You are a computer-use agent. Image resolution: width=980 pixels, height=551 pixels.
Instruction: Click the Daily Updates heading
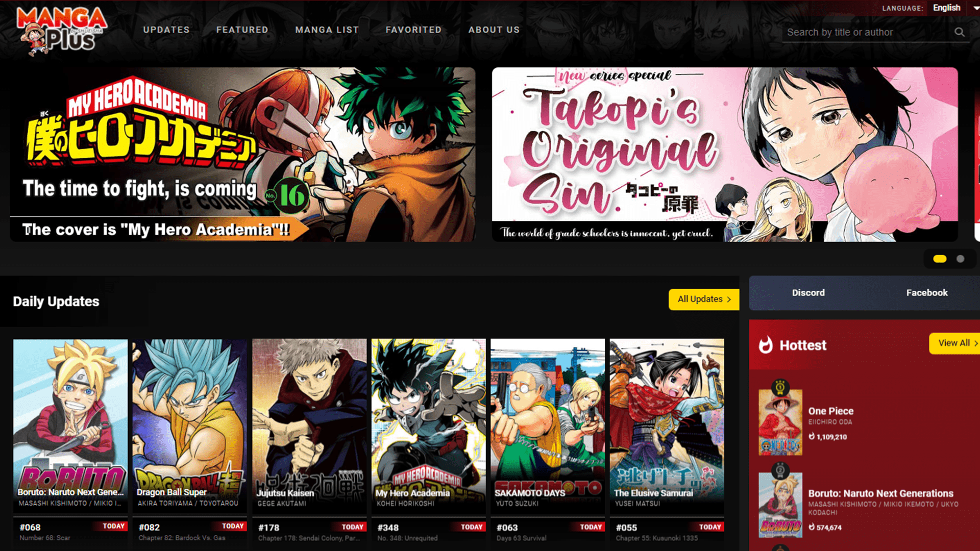point(56,302)
